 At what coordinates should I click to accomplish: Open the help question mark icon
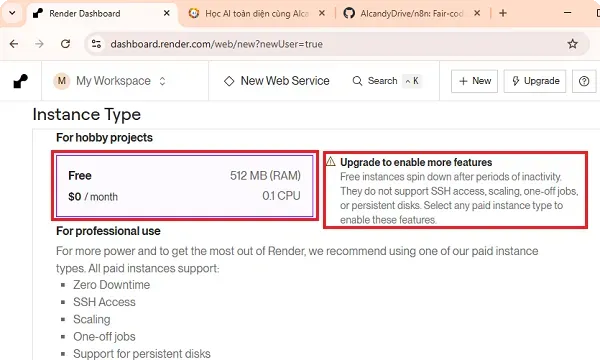tap(584, 81)
